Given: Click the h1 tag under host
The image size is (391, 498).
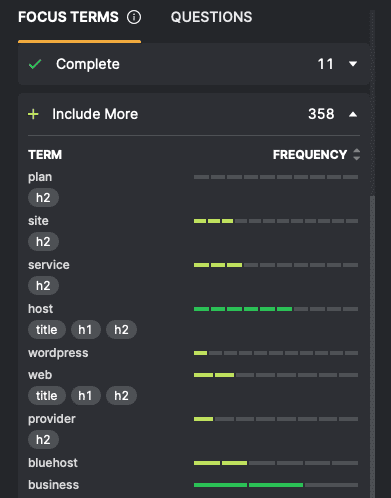Looking at the screenshot, I should click(x=85, y=330).
